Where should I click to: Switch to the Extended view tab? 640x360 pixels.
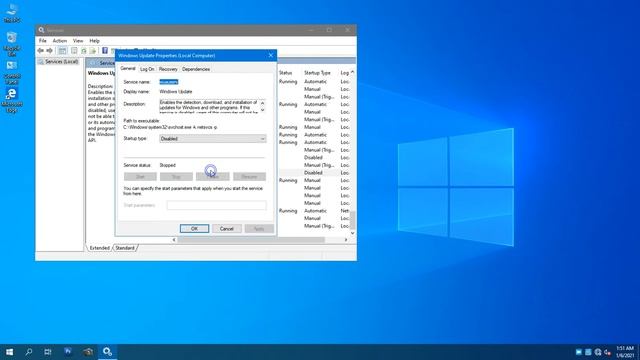pos(100,248)
